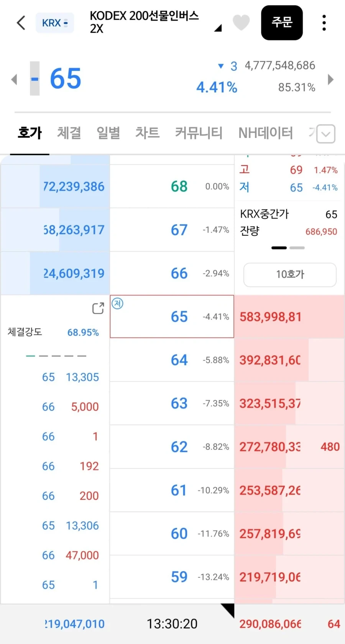Go to previous stock arrow

(14, 79)
